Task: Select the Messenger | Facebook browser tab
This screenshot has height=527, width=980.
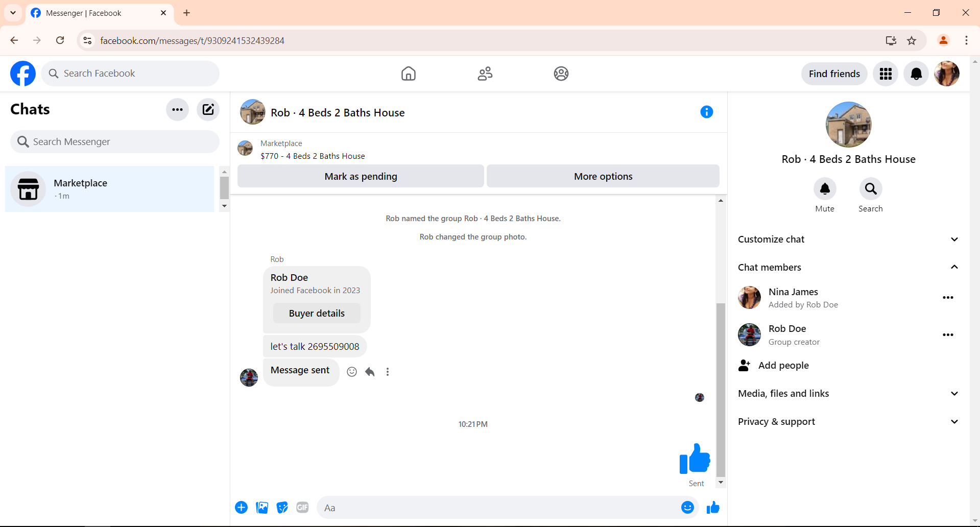Action: point(99,13)
